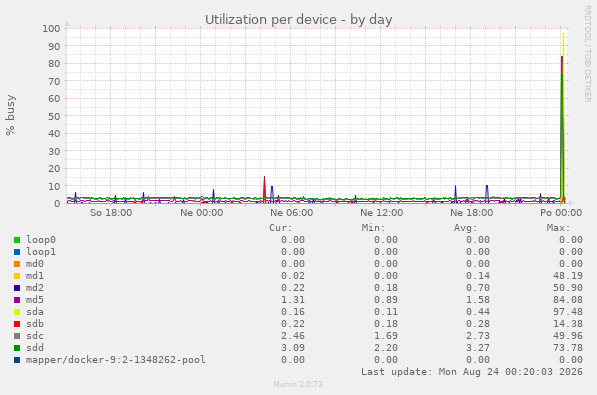Click the md0 orange legend swatch

[17, 264]
